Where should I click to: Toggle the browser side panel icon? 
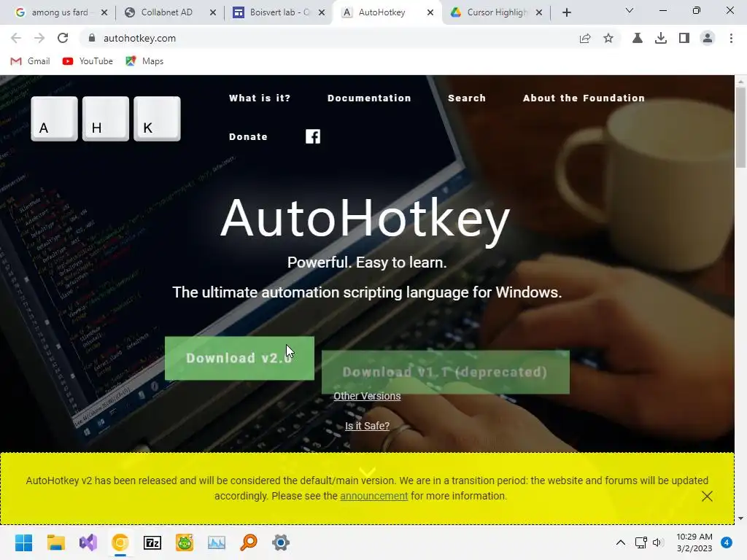(x=684, y=38)
